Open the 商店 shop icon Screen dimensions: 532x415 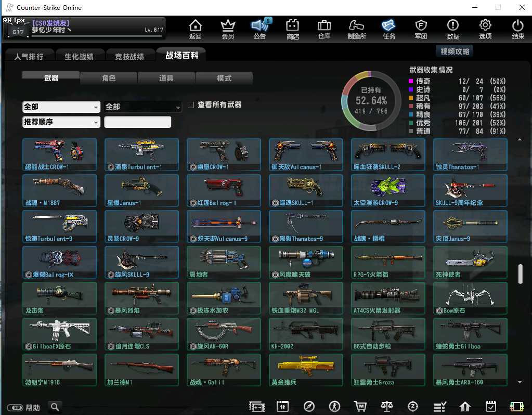[293, 29]
